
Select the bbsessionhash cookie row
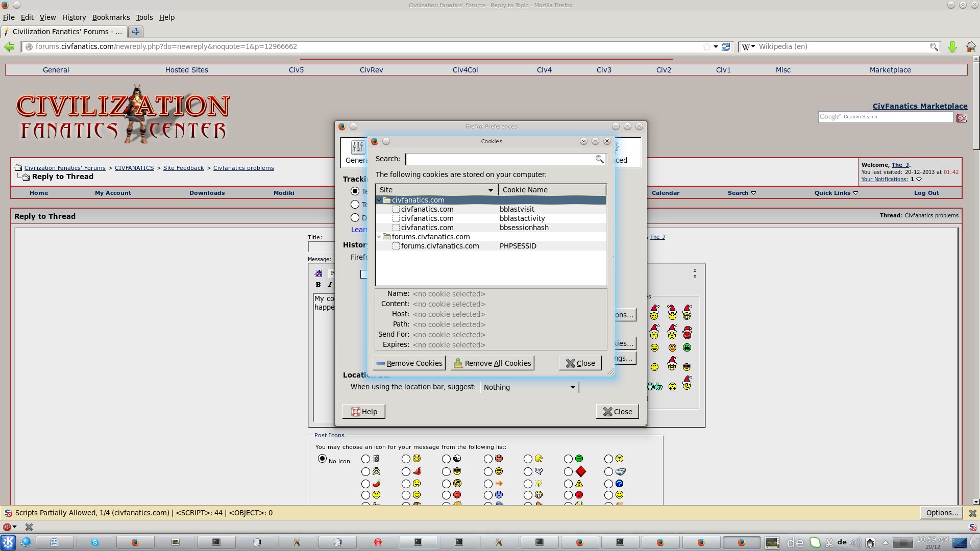(x=491, y=228)
